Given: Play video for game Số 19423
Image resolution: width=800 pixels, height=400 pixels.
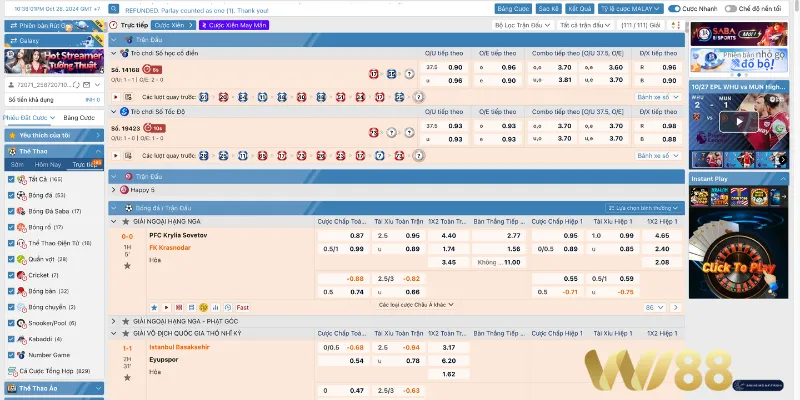Looking at the screenshot, I should [116, 156].
